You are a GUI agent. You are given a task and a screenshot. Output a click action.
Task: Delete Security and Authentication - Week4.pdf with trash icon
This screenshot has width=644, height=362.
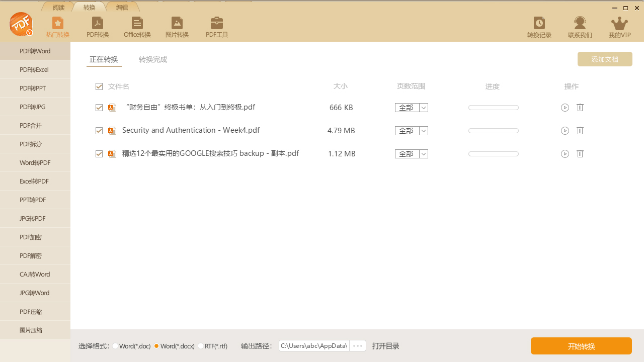580,131
